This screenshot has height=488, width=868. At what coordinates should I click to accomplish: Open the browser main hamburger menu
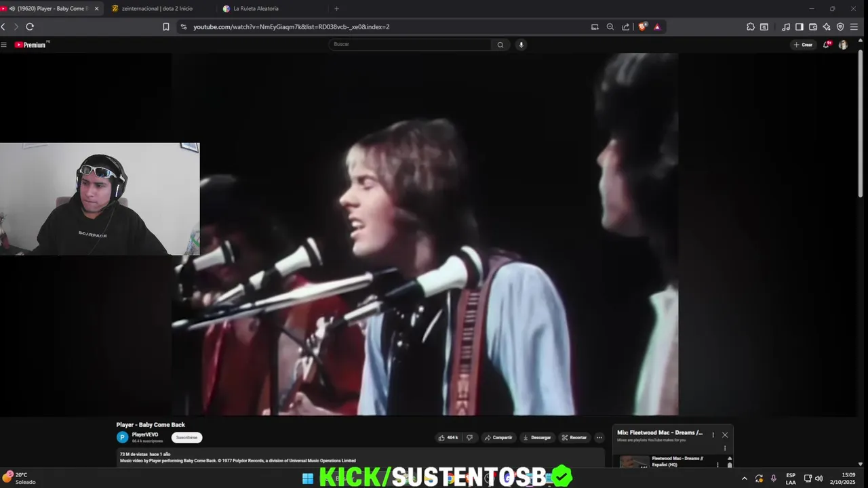[x=854, y=27]
